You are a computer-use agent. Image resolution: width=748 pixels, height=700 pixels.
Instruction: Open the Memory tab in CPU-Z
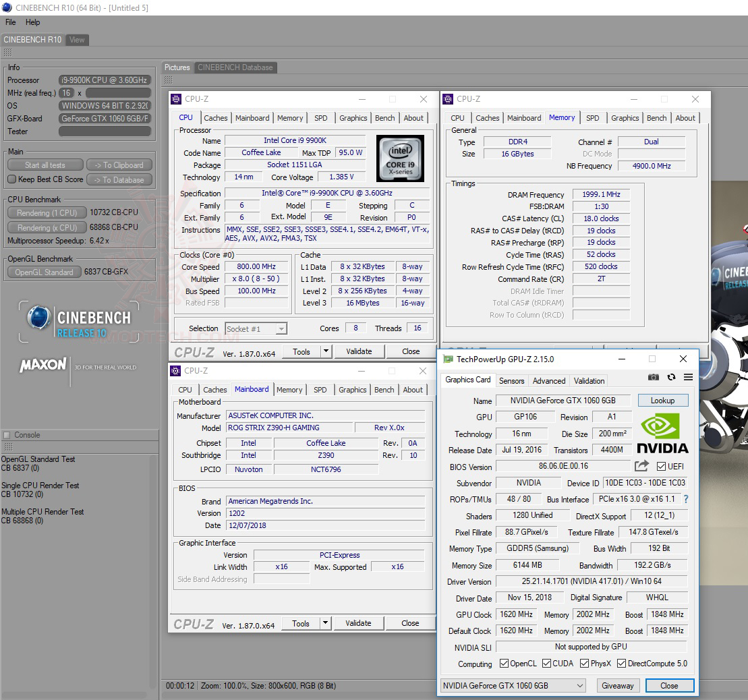pos(290,118)
